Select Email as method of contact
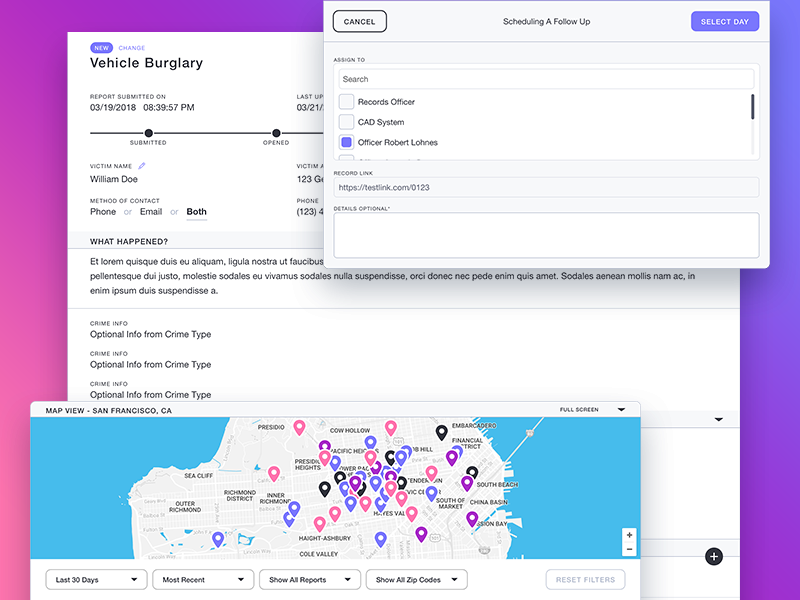The image size is (800, 600). 151,211
